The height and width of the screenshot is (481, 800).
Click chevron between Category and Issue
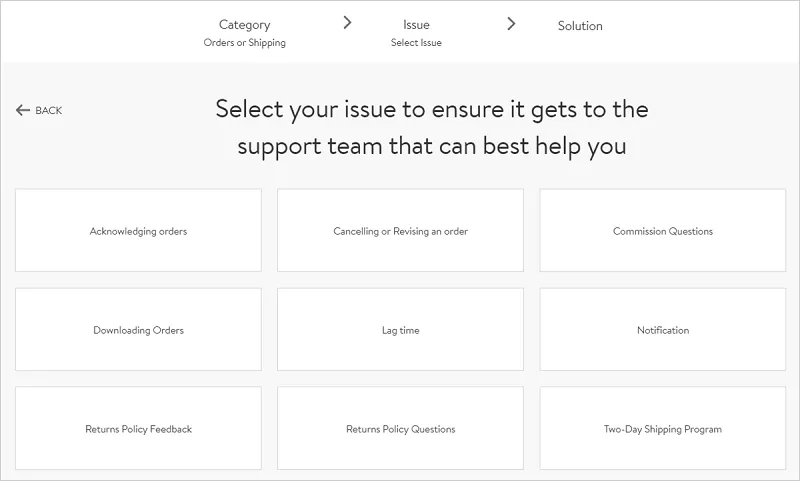347,23
